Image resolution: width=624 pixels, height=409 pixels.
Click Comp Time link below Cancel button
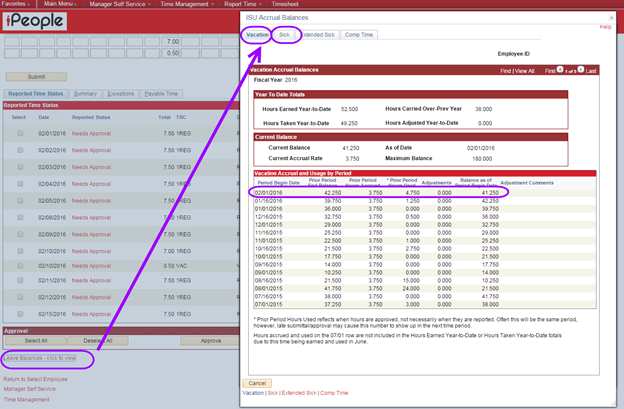334,393
